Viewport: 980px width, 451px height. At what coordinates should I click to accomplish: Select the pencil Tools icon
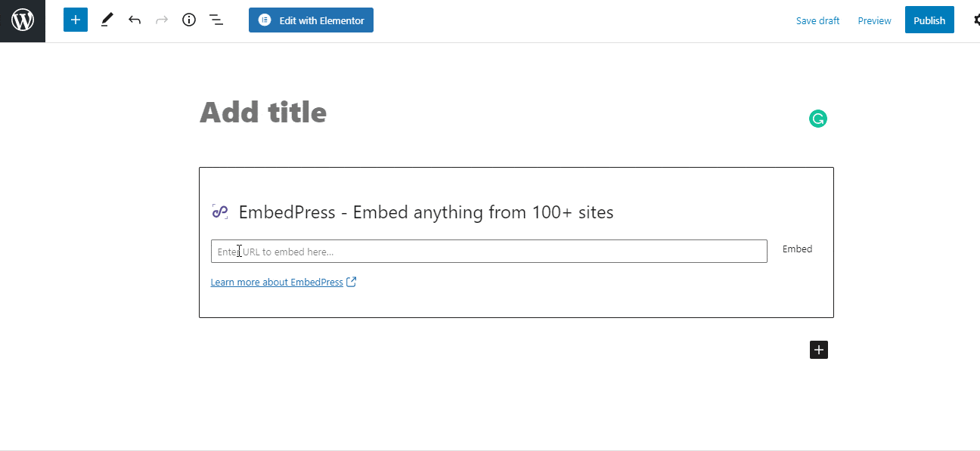pyautogui.click(x=107, y=20)
